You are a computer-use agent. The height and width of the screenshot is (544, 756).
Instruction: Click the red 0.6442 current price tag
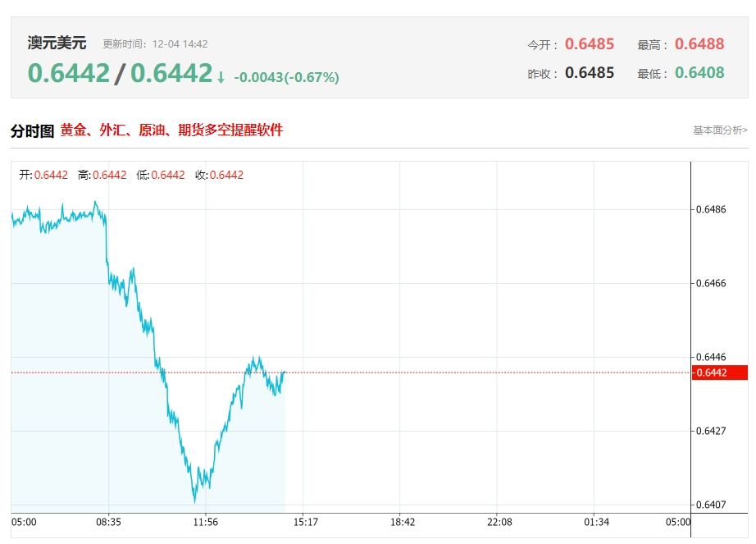click(720, 373)
